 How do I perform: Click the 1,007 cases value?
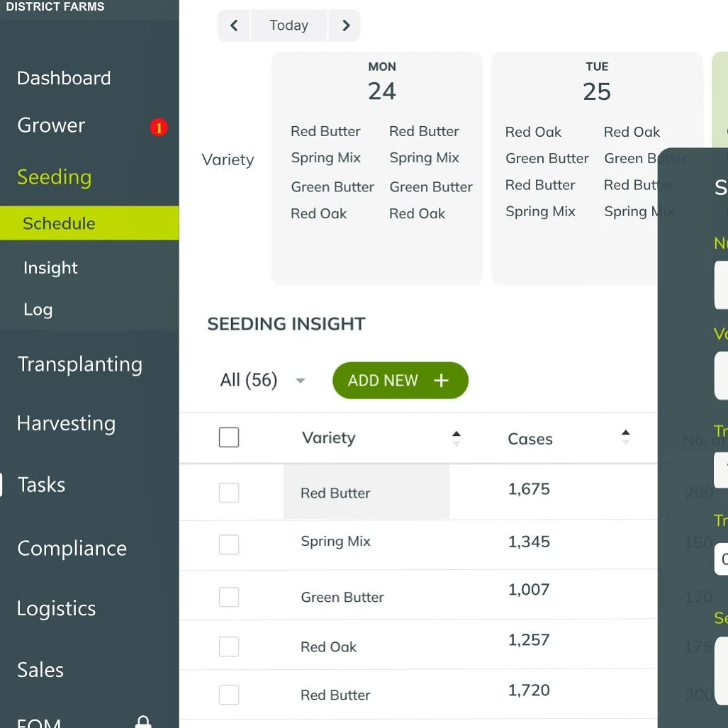pyautogui.click(x=529, y=590)
